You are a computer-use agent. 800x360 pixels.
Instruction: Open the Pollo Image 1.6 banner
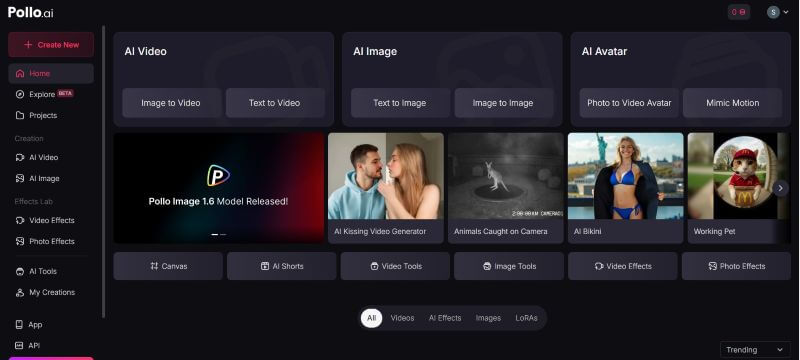[x=219, y=188]
